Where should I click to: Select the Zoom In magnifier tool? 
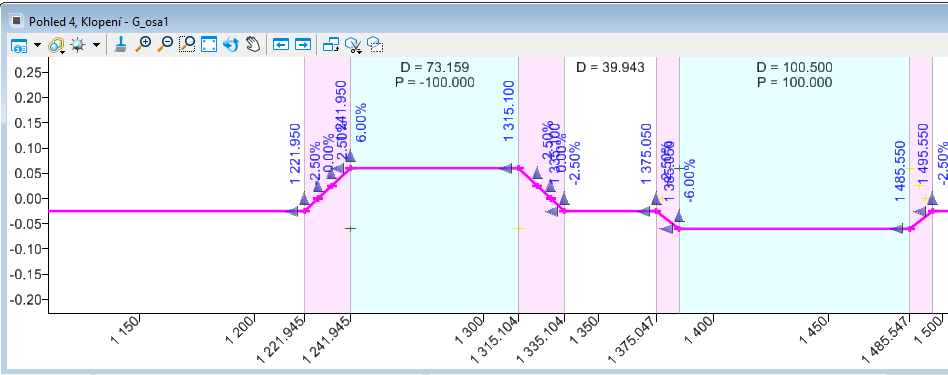(143, 44)
